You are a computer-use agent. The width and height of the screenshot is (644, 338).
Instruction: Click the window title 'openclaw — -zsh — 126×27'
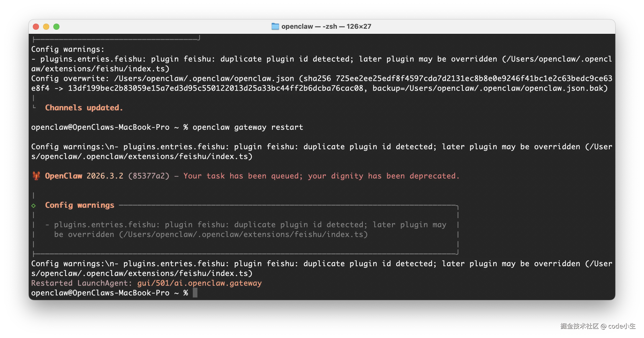click(326, 26)
